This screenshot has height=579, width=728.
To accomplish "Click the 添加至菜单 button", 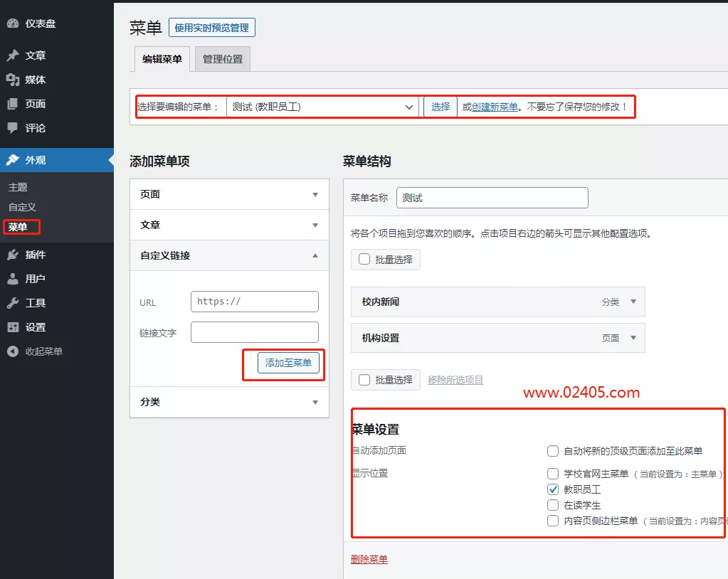I will tap(288, 363).
